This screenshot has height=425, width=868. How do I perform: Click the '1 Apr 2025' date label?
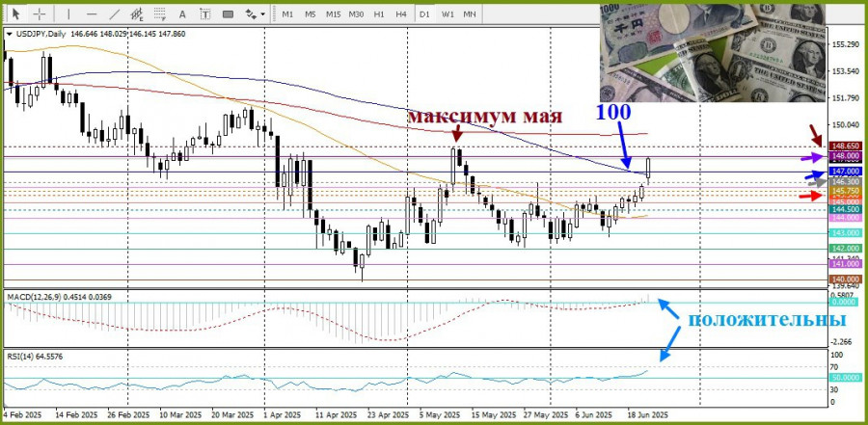[283, 414]
